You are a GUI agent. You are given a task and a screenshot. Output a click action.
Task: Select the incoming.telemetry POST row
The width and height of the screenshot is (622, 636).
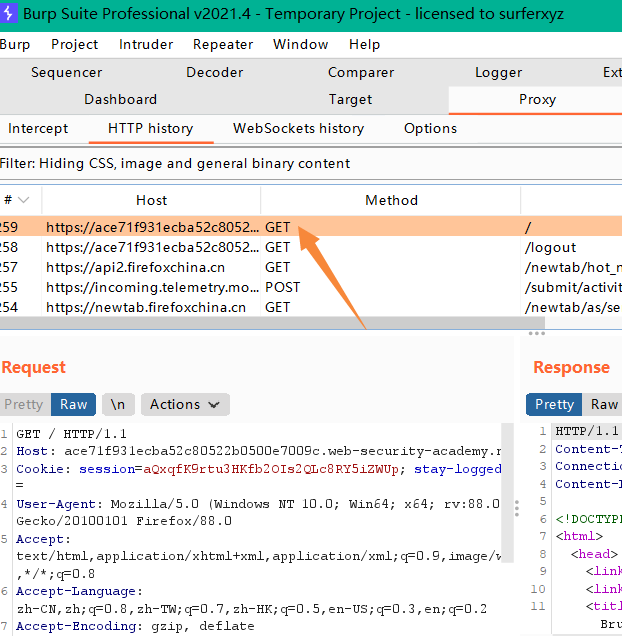coord(311,287)
